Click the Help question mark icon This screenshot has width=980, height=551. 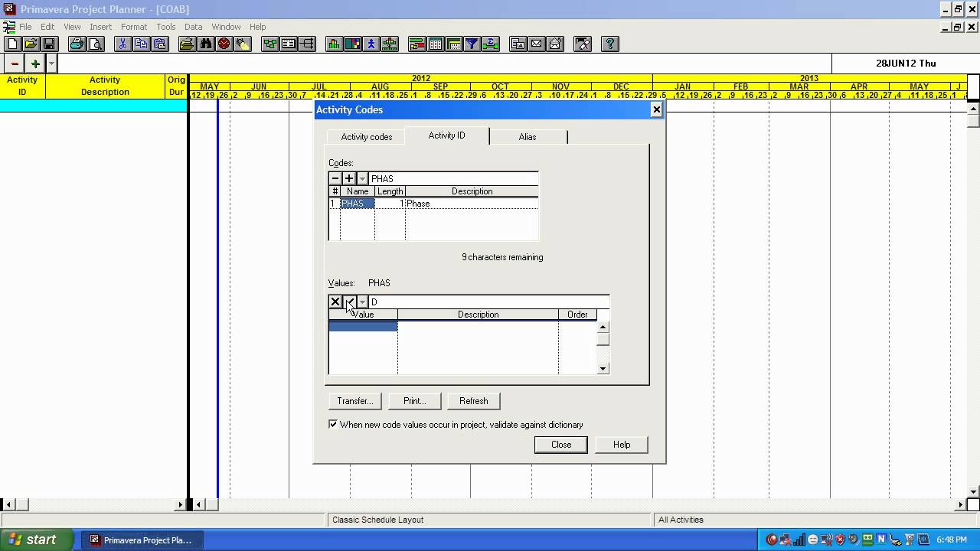[610, 44]
